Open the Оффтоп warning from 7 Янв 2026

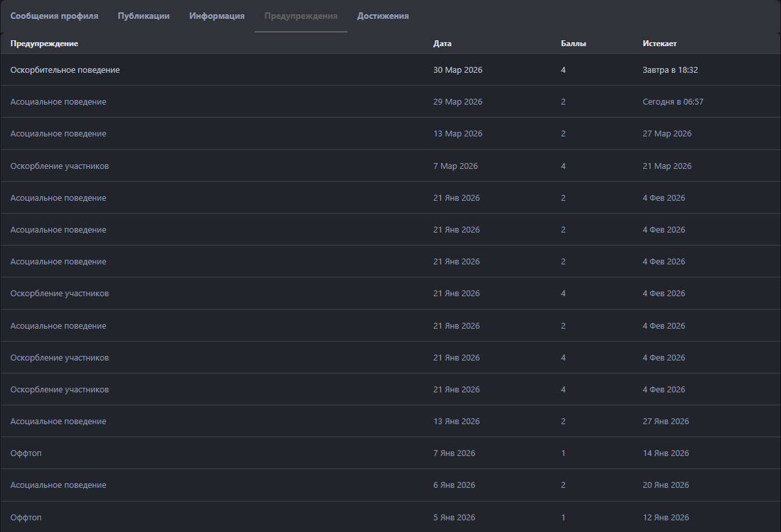click(26, 453)
